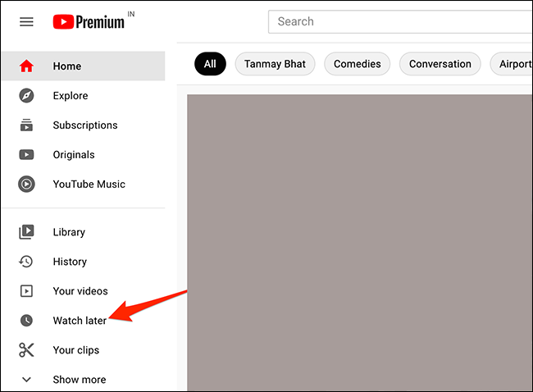Viewport: 533px width, 392px height.
Task: Select the All filter chip
Action: 210,64
